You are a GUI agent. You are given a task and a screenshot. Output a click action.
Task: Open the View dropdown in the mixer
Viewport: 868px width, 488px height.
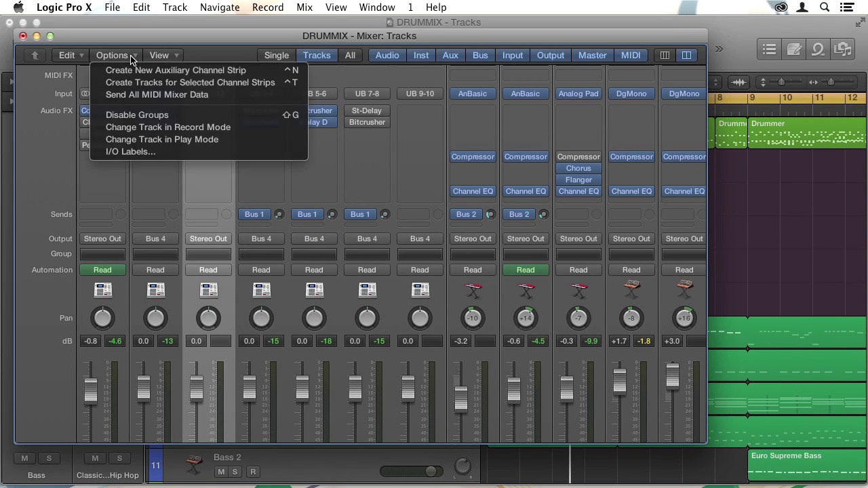[163, 55]
